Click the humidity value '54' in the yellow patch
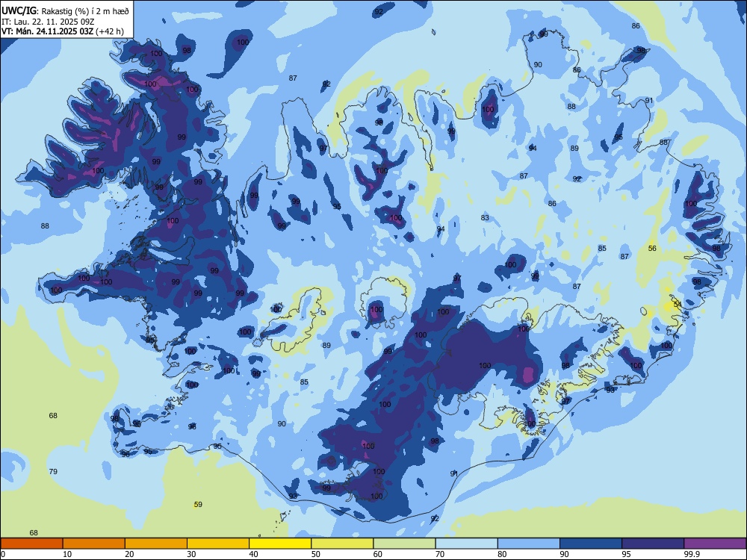This screenshot has width=747, height=560. [677, 304]
